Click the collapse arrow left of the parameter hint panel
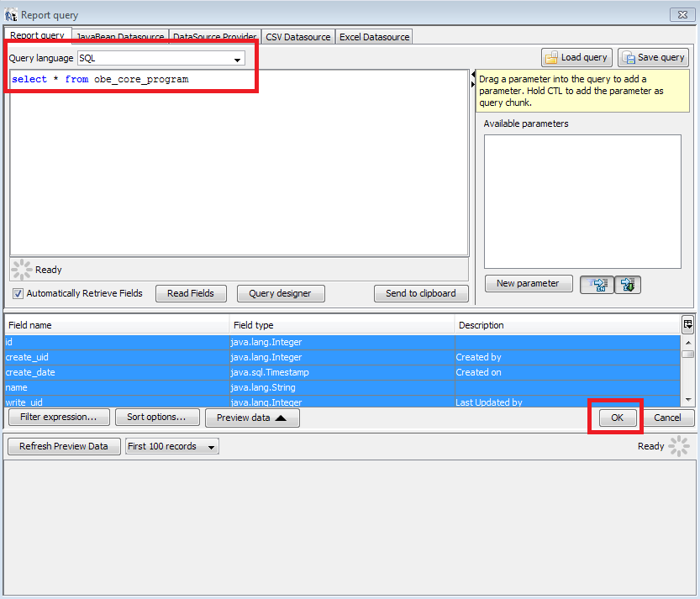700x599 pixels. coord(471,75)
